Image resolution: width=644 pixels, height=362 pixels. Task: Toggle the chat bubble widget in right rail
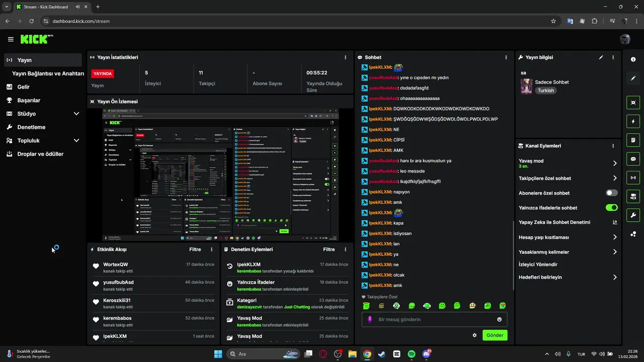(x=633, y=158)
